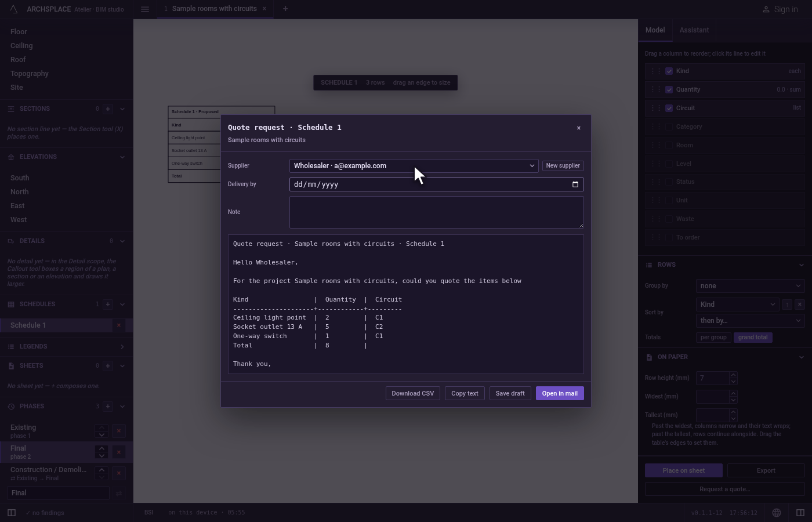The width and height of the screenshot is (812, 522).
Task: Uncheck the Quantity column checkbox
Action: pos(669,90)
